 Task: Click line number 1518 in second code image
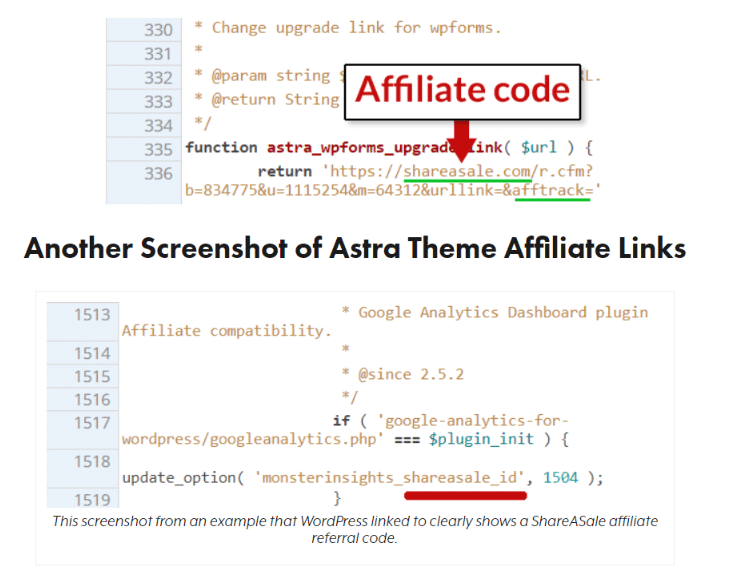tap(92, 462)
